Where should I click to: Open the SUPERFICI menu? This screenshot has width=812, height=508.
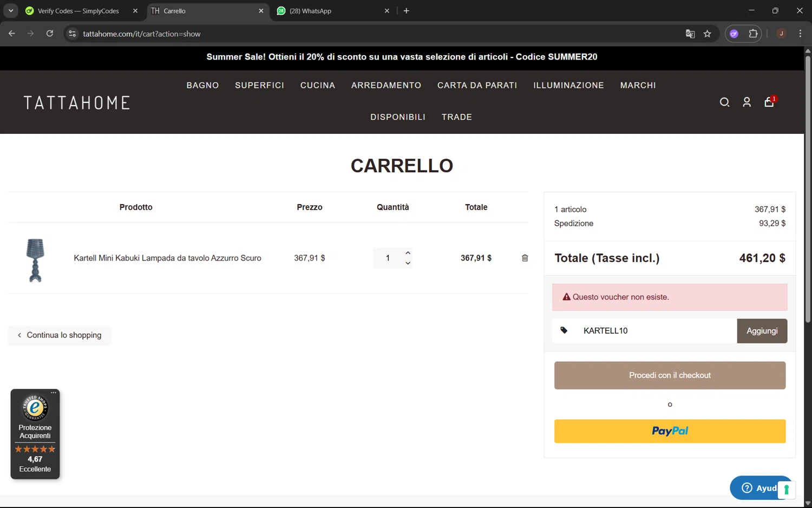click(259, 86)
